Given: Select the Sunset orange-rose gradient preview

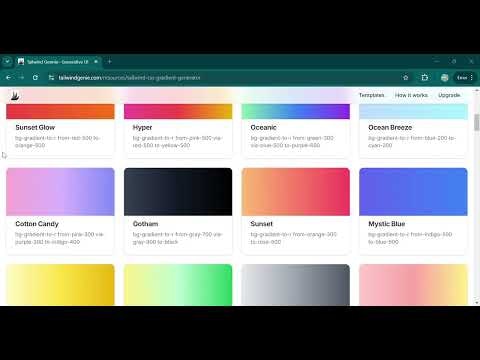Looking at the screenshot, I should [x=296, y=192].
